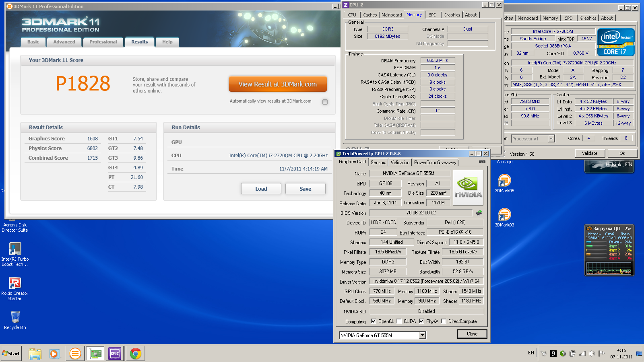Click the CPU meter gadget title icon
Viewport: 644px width, 362px height.
pyautogui.click(x=589, y=228)
